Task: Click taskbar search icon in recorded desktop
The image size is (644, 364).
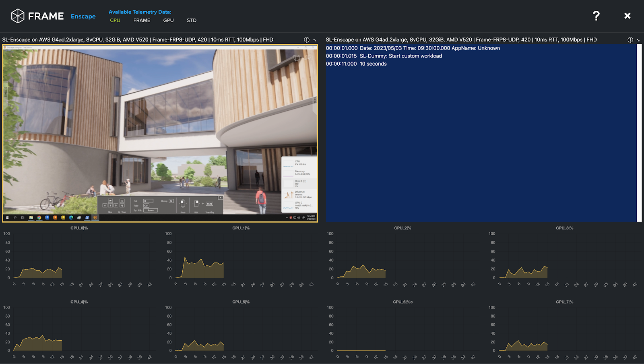Action: pyautogui.click(x=15, y=217)
